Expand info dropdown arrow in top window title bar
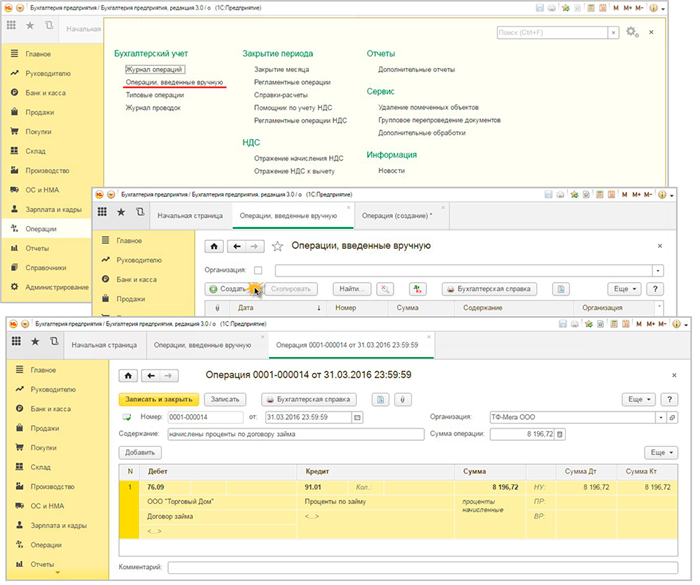Screen dimensions: 700x585 (x=663, y=8)
